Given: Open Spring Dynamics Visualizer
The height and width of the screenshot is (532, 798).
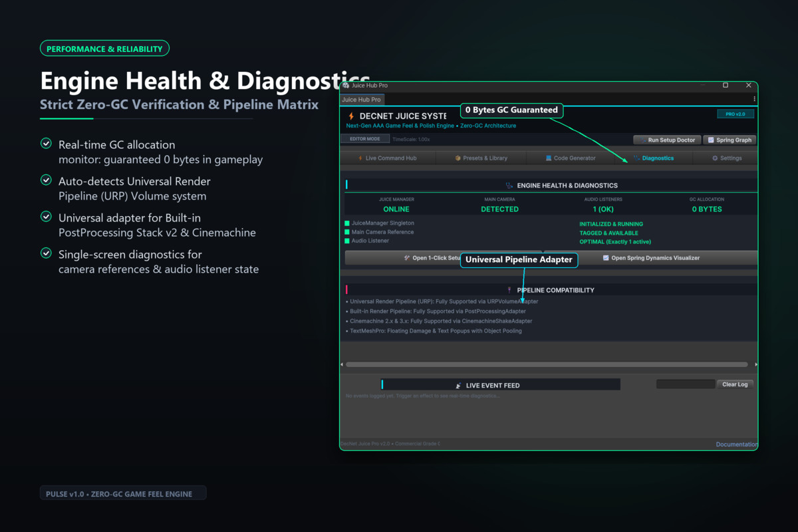Looking at the screenshot, I should click(x=651, y=258).
